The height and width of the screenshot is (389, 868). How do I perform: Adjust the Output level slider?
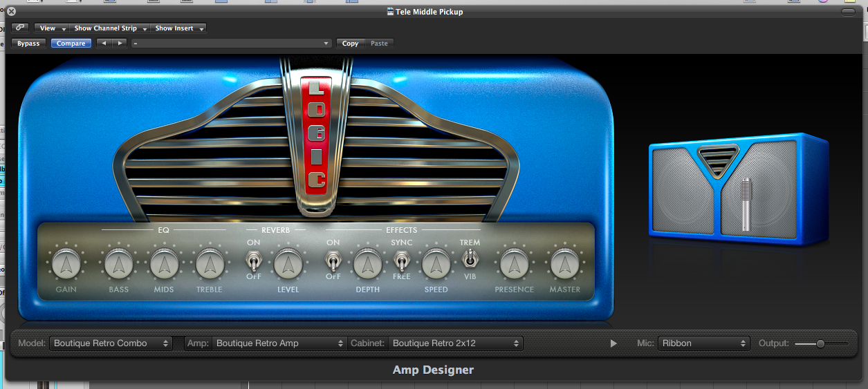822,343
